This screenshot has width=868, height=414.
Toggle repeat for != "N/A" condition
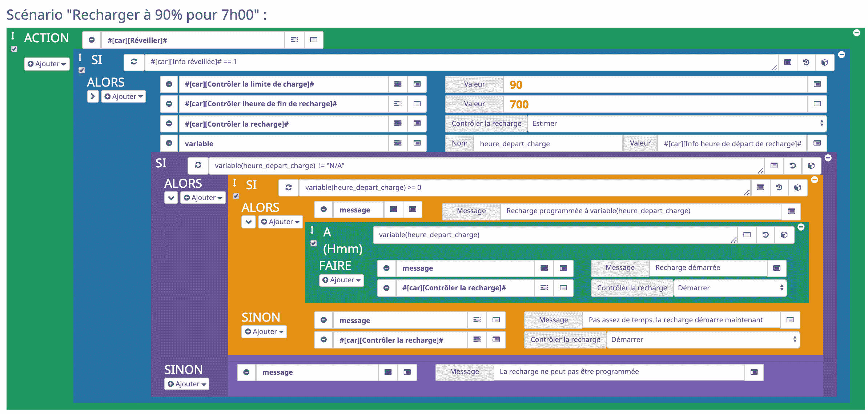pos(198,166)
